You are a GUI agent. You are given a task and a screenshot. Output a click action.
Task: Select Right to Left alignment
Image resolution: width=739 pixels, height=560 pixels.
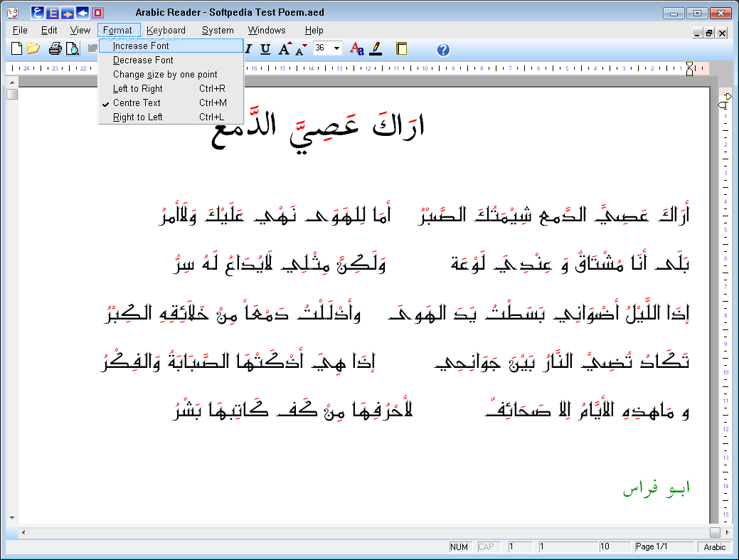pos(171,117)
